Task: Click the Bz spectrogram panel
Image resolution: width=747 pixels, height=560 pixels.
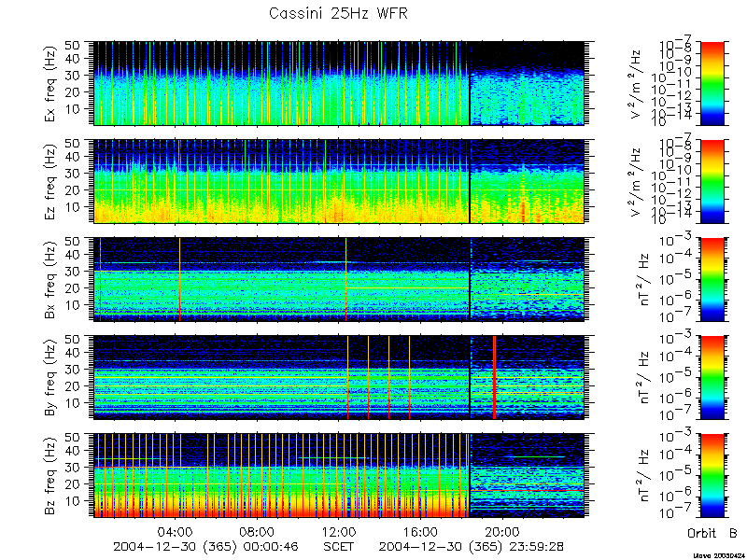Action: pos(339,475)
